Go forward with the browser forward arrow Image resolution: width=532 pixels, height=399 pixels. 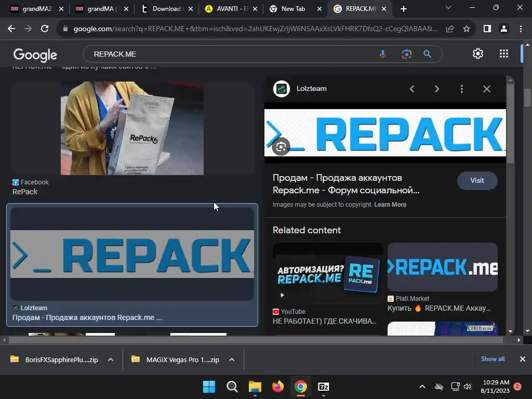(28, 29)
